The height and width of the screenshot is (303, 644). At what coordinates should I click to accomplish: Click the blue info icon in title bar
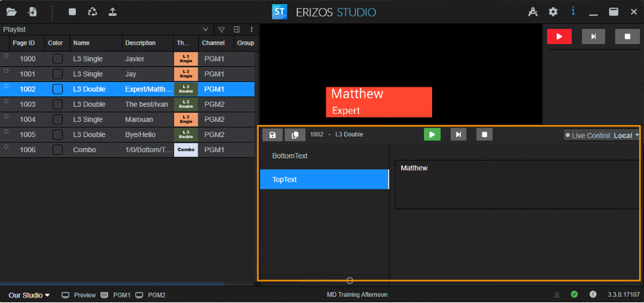(x=573, y=12)
